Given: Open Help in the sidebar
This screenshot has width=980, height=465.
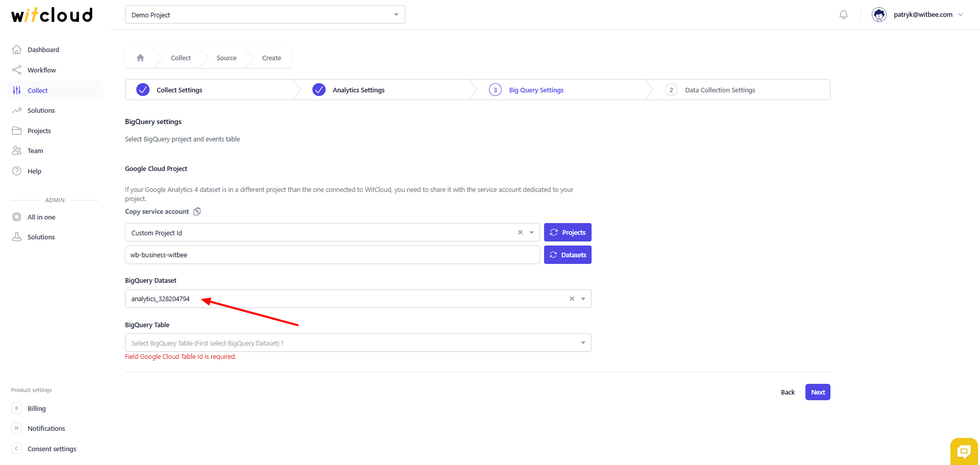Looking at the screenshot, I should pos(34,171).
